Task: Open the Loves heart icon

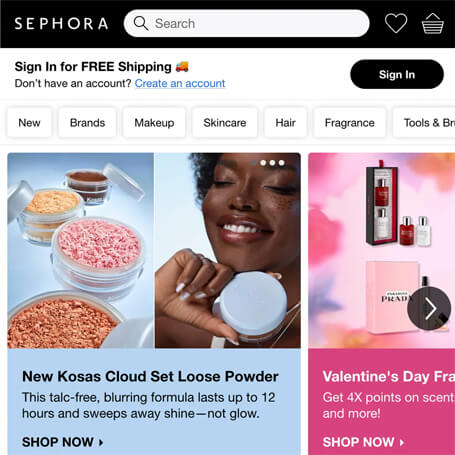Action: coord(396,23)
